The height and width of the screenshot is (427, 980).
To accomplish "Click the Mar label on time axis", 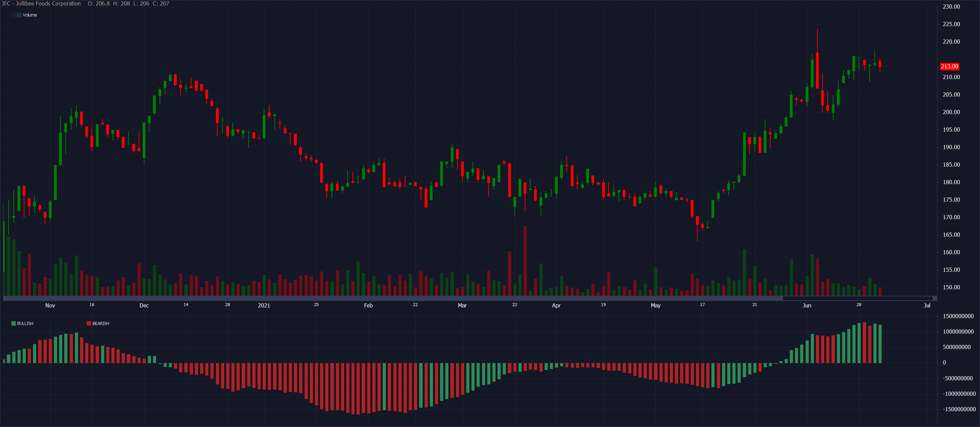I will point(462,306).
